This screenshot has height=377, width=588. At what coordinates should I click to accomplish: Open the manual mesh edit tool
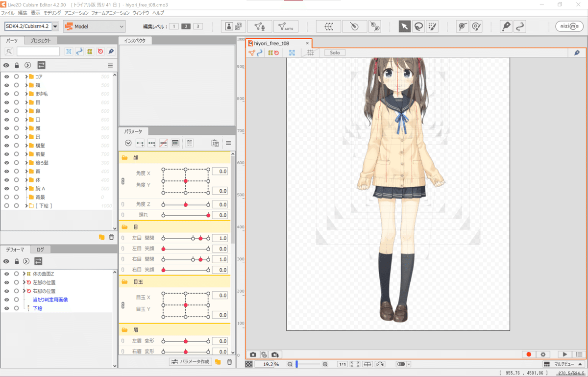tap(260, 26)
